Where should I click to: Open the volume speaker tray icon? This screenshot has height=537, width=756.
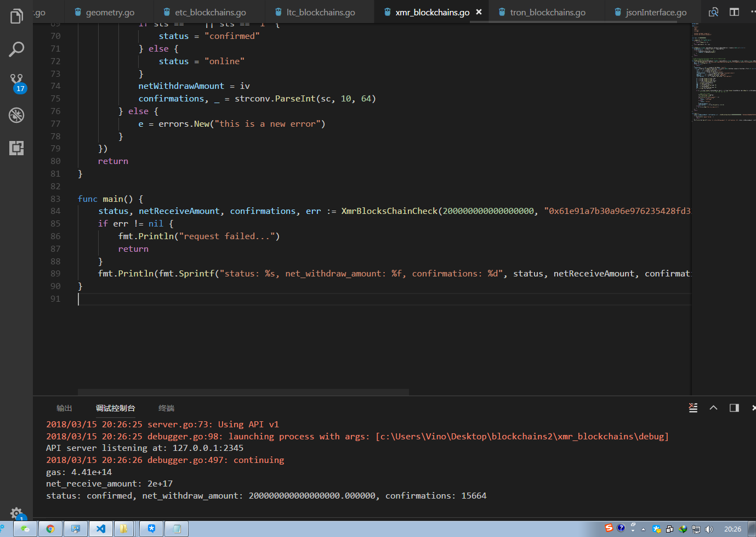pos(709,529)
